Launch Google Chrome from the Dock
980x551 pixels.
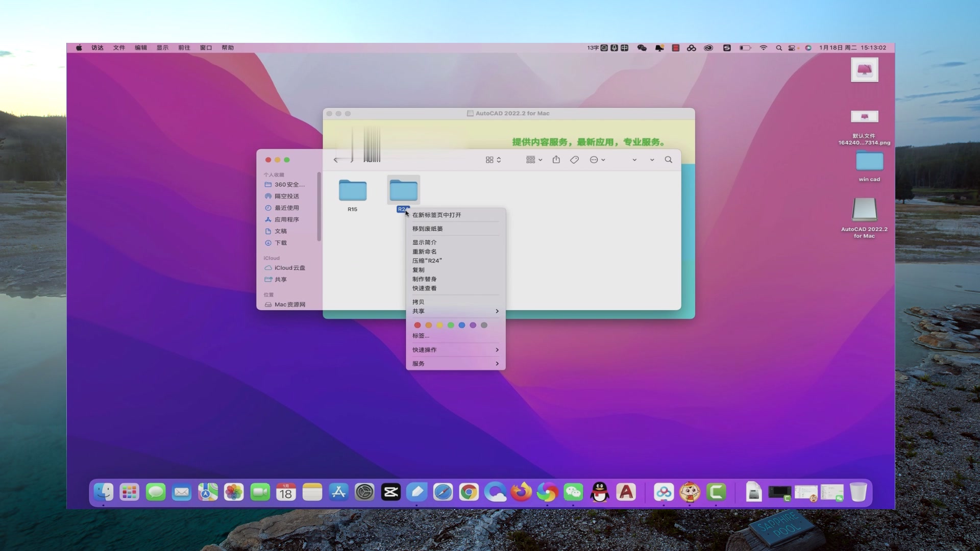click(x=469, y=492)
